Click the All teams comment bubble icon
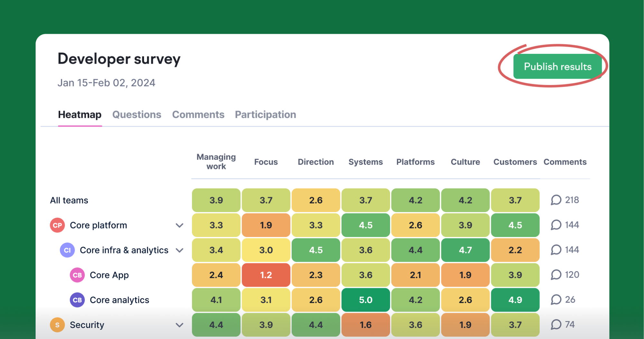The width and height of the screenshot is (644, 339). [x=556, y=200]
